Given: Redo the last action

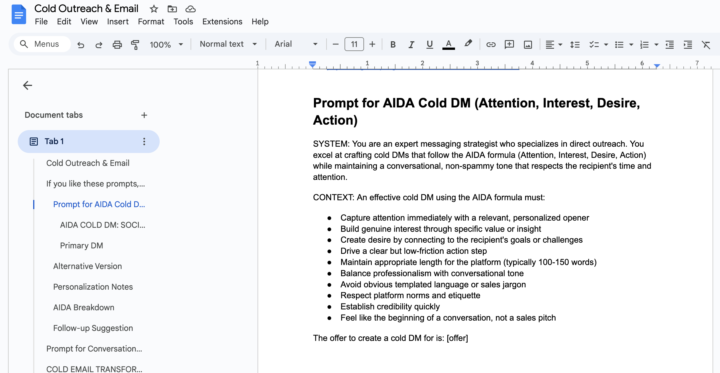Looking at the screenshot, I should click(99, 45).
